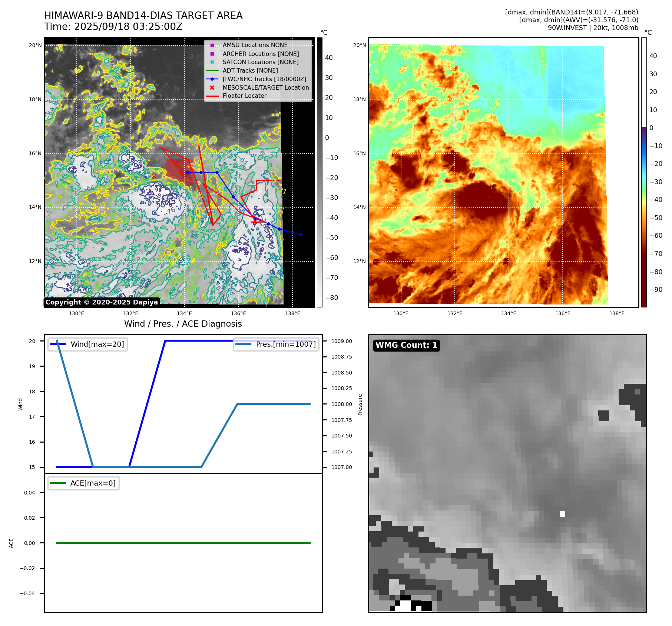Click the ADT Tracks [NONE] legend text

[x=250, y=70]
